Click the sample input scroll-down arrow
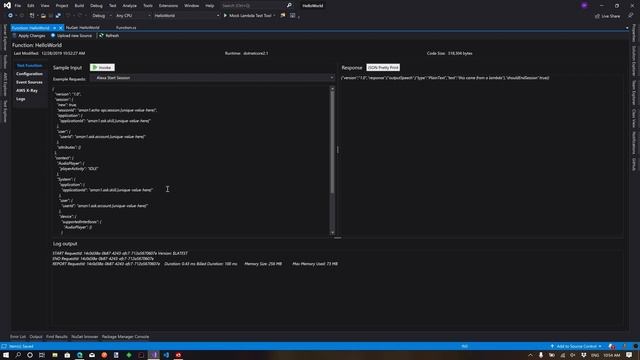 point(332,233)
